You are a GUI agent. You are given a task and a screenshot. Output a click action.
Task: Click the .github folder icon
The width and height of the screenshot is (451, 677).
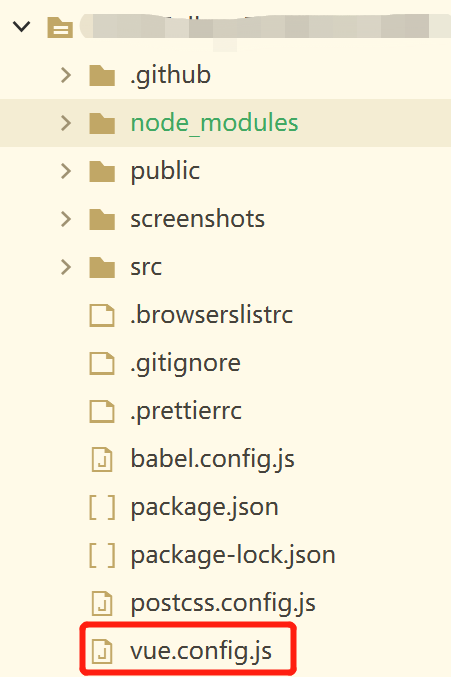pos(102,76)
